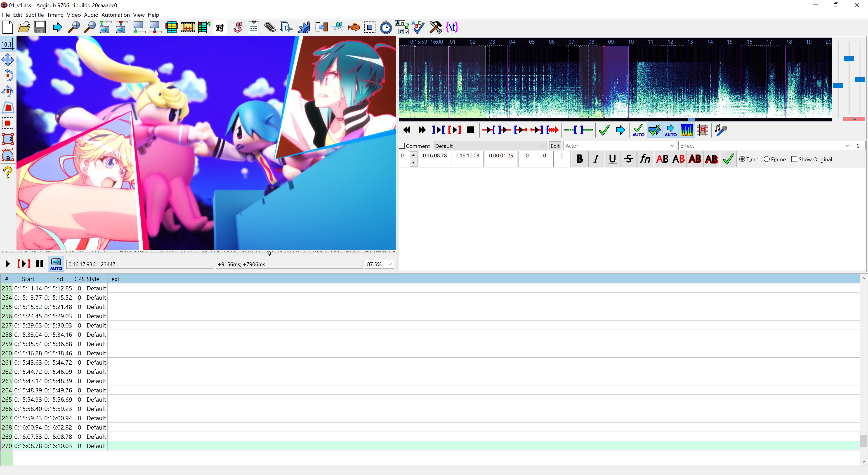Open font chooser with fn button
868x475 pixels.
coord(645,159)
